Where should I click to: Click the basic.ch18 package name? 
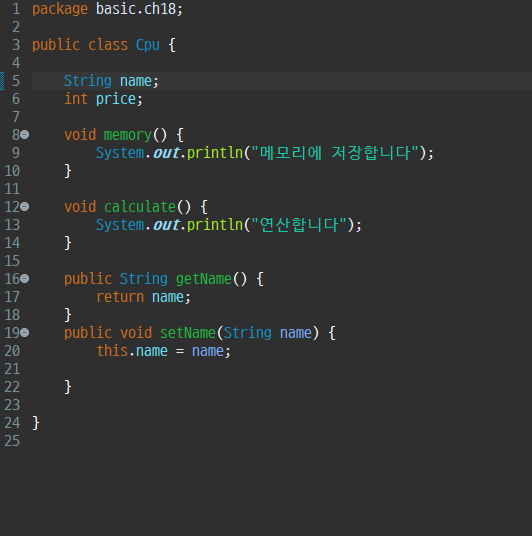click(x=136, y=9)
